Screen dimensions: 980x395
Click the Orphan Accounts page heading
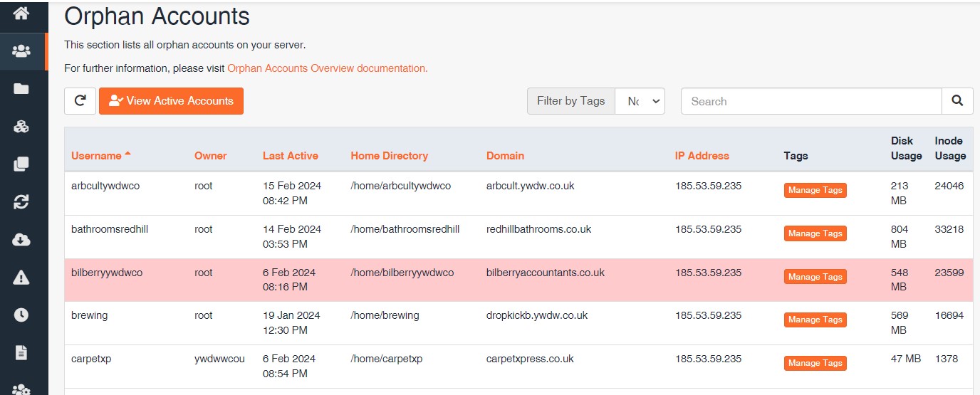tap(157, 16)
